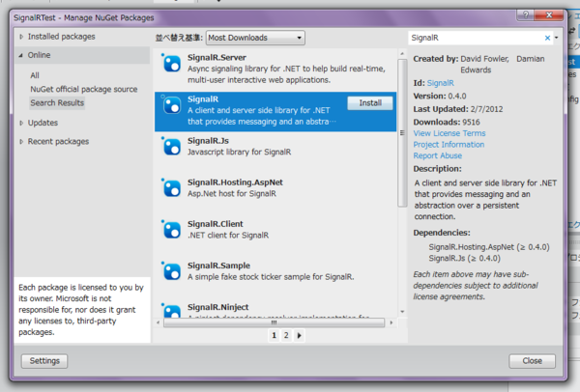580x392 pixels.
Task: Go to next results page arrow
Action: [300, 335]
